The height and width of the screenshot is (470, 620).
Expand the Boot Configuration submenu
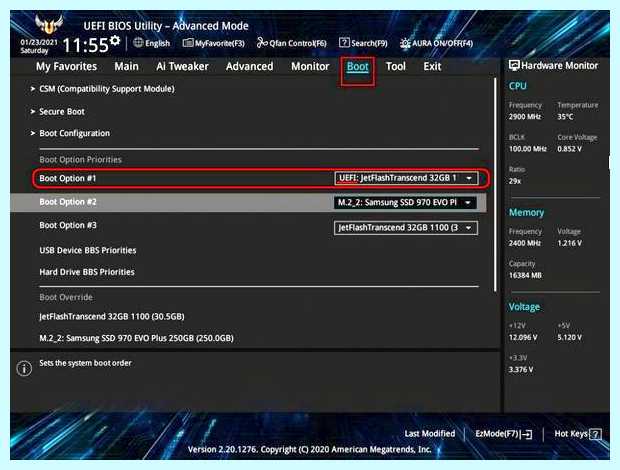[70, 133]
